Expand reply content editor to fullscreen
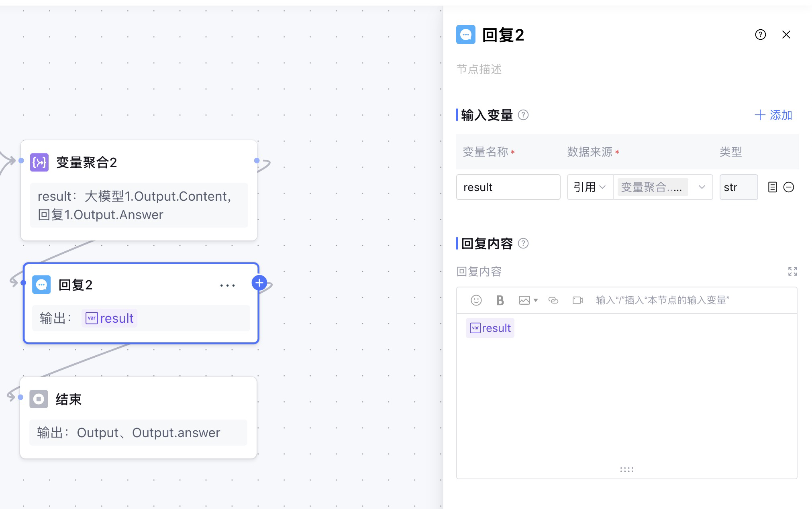The width and height of the screenshot is (812, 509). pos(792,271)
